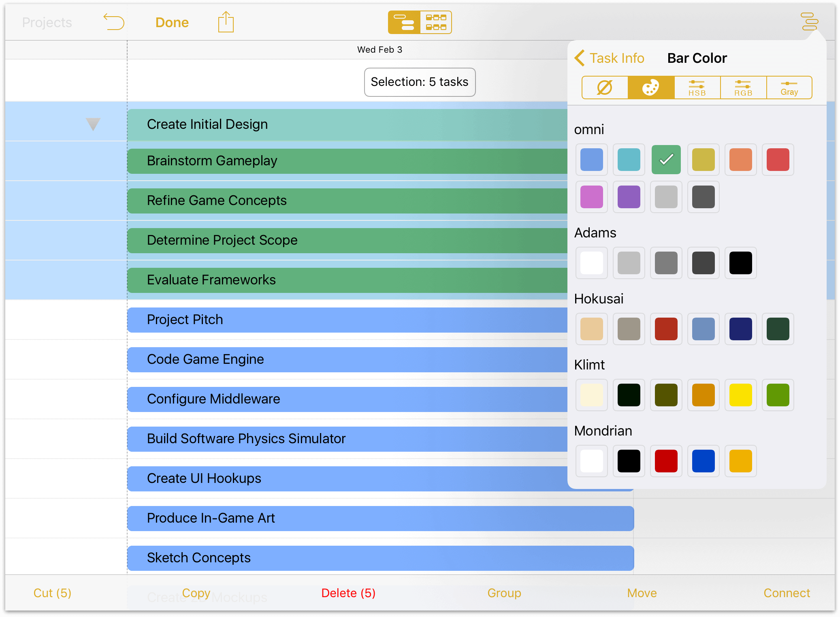Switch to RGB slider tab
Viewport: 840px width, 617px height.
point(743,88)
